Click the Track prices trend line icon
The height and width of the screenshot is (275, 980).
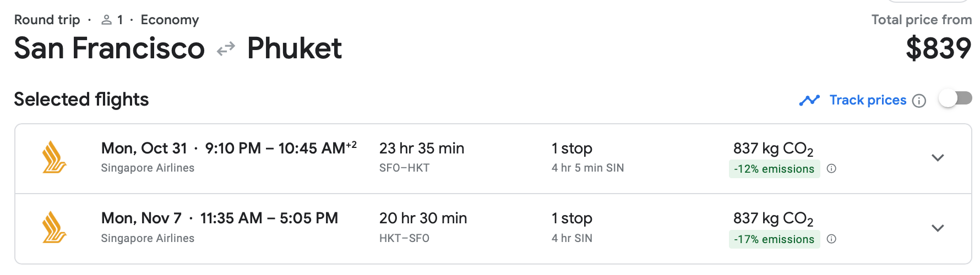[x=809, y=100]
